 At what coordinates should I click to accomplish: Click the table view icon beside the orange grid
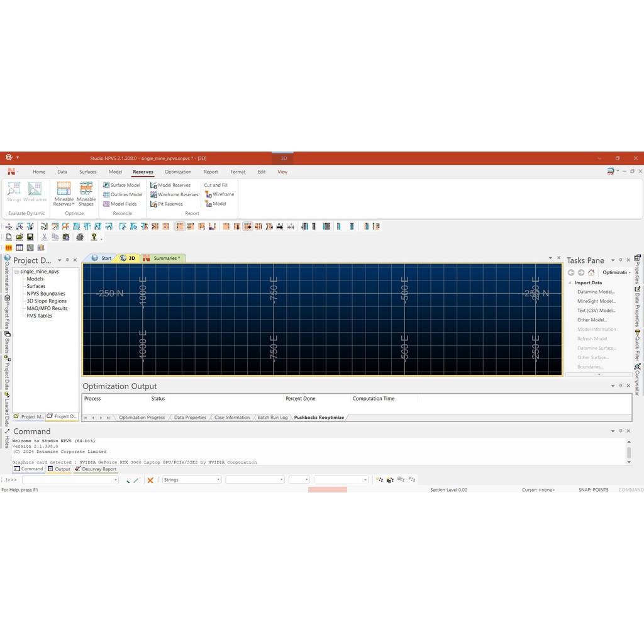click(x=19, y=248)
